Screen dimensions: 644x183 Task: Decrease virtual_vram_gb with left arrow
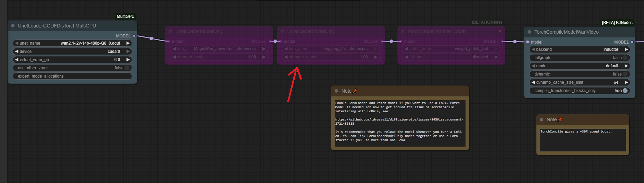click(16, 60)
